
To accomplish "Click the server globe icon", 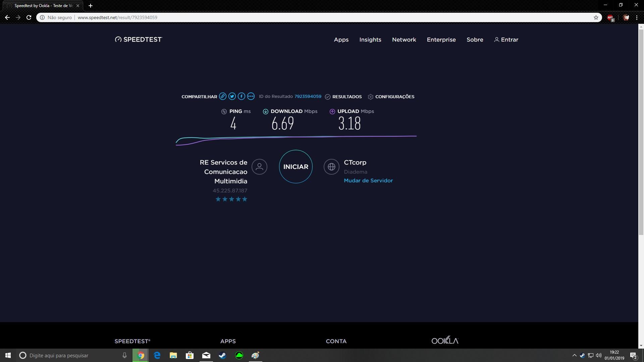I will pos(331,167).
